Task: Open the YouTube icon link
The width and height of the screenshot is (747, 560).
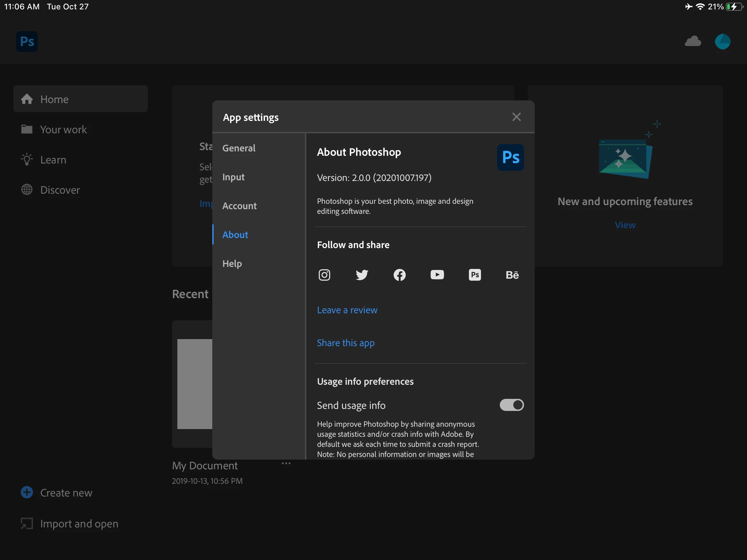Action: pos(437,275)
